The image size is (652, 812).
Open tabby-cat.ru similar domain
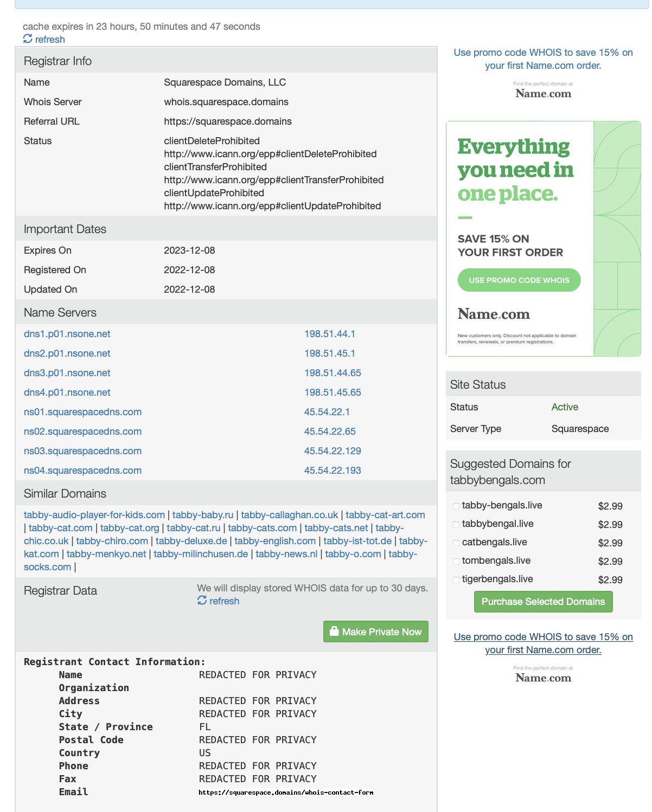pyautogui.click(x=194, y=528)
